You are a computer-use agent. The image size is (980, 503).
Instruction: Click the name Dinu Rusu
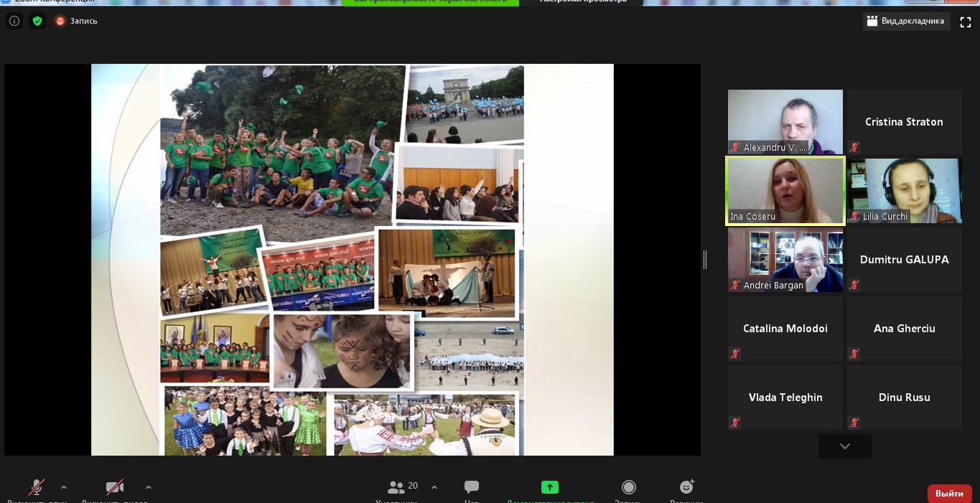905,398
